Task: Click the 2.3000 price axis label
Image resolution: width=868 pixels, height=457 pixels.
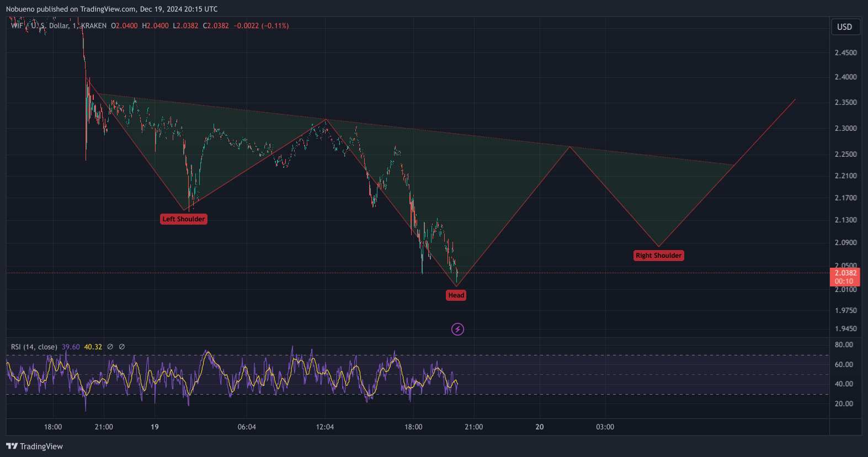Action: (845, 128)
